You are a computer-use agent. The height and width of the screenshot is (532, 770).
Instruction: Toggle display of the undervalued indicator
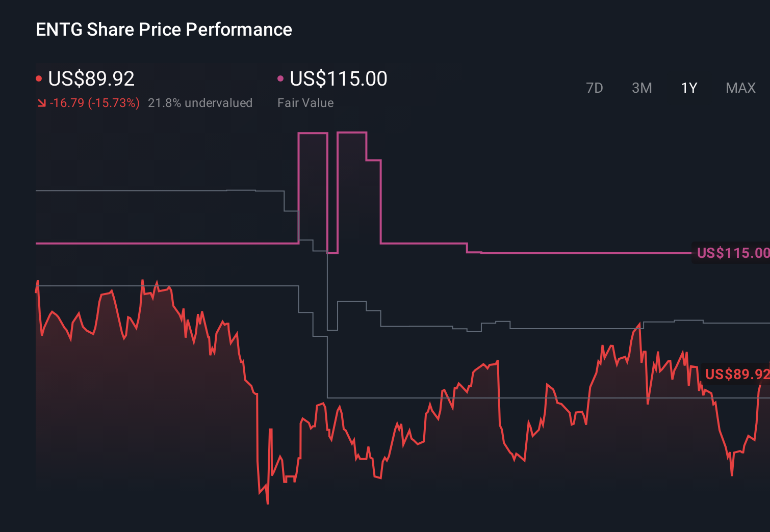[x=200, y=102]
